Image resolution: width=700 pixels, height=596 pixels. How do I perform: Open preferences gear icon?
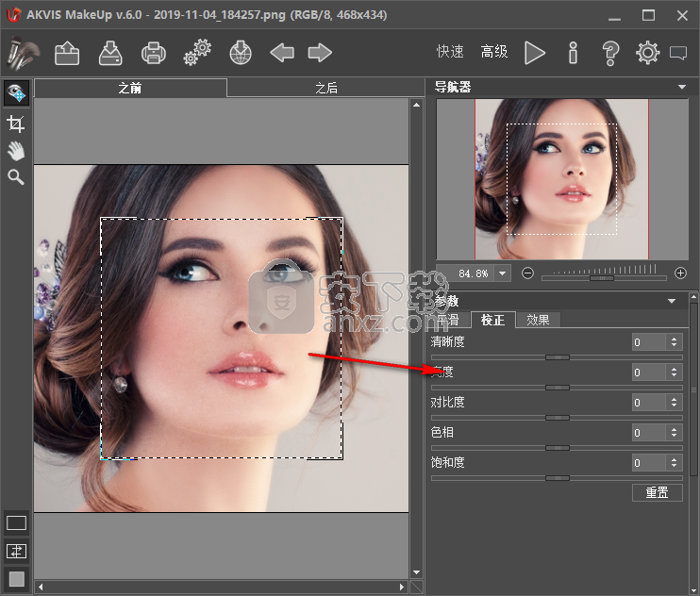(648, 53)
